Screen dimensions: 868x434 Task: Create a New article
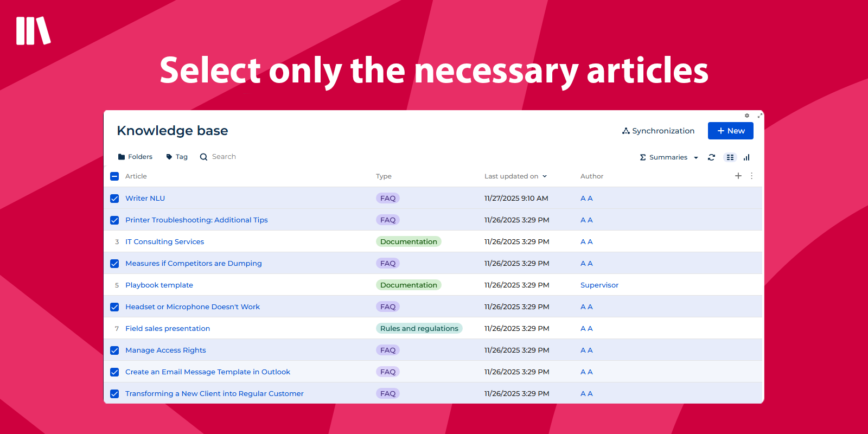pyautogui.click(x=730, y=131)
